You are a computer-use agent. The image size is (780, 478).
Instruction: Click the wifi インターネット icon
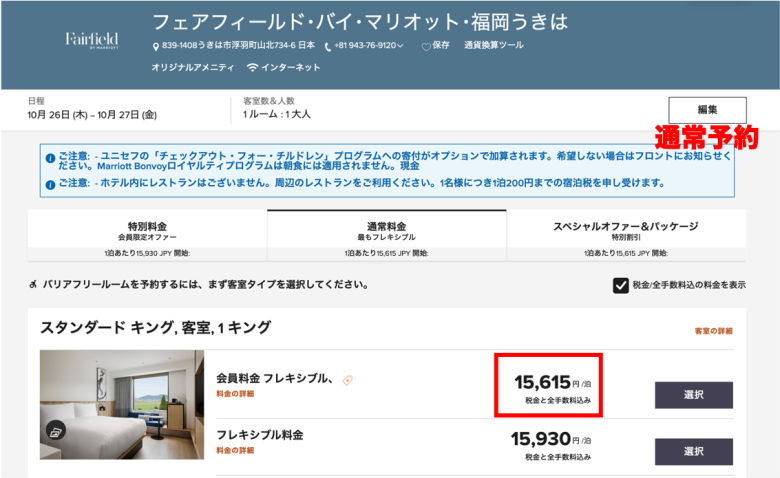click(x=252, y=67)
